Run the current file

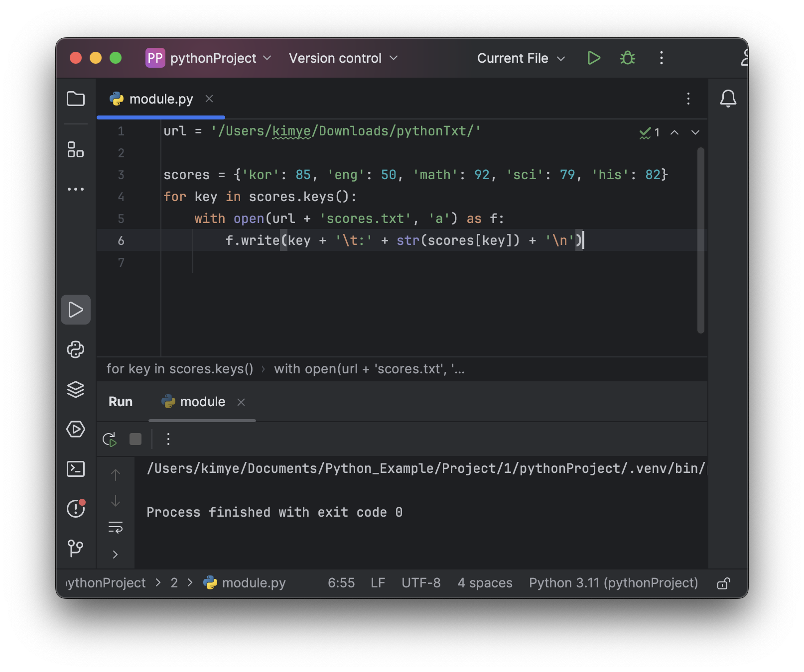tap(593, 58)
